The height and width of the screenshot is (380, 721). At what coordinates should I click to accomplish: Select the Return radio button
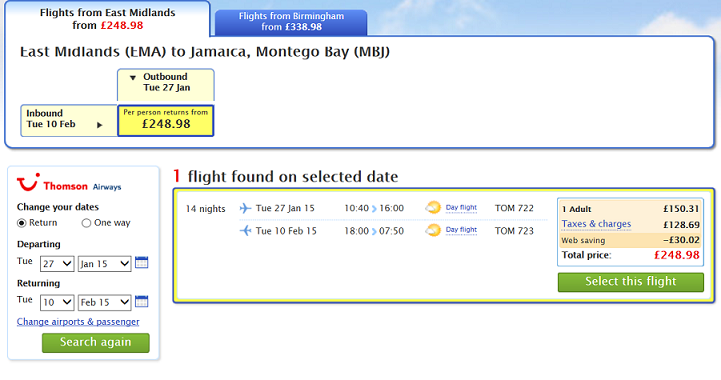point(22,223)
